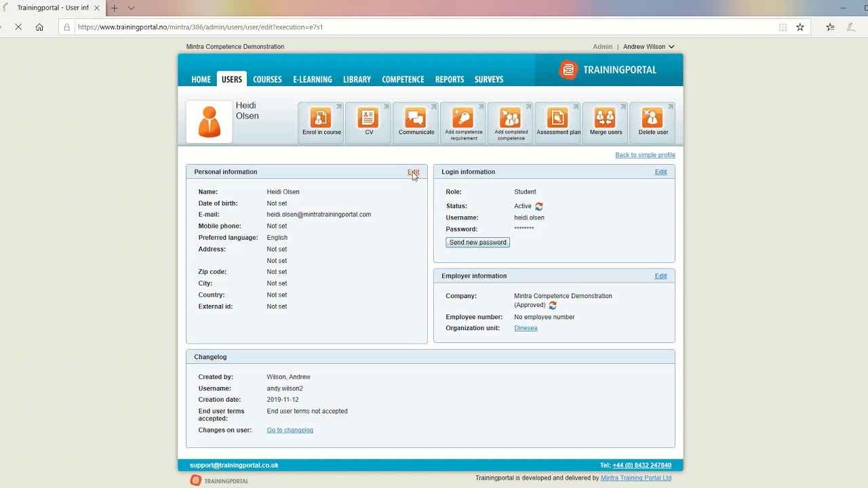Click the Created by value Wilson, Andrew
This screenshot has width=868, height=488.
(288, 377)
